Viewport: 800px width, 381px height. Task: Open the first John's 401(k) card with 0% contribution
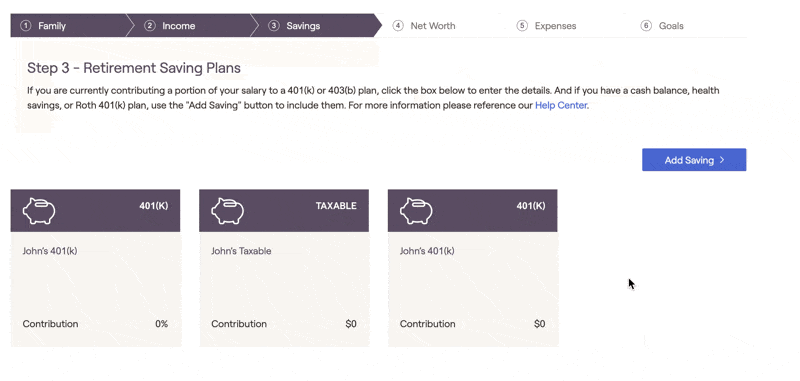[95, 268]
